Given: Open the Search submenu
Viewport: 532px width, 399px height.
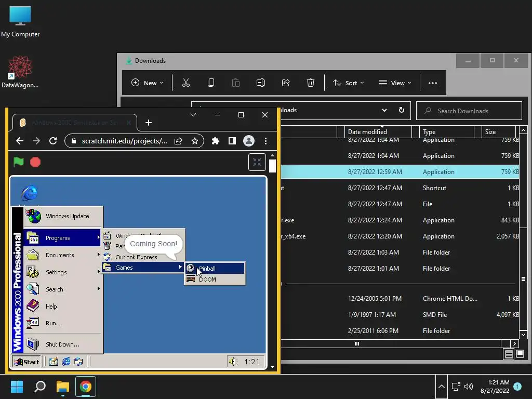Looking at the screenshot, I should [x=63, y=289].
